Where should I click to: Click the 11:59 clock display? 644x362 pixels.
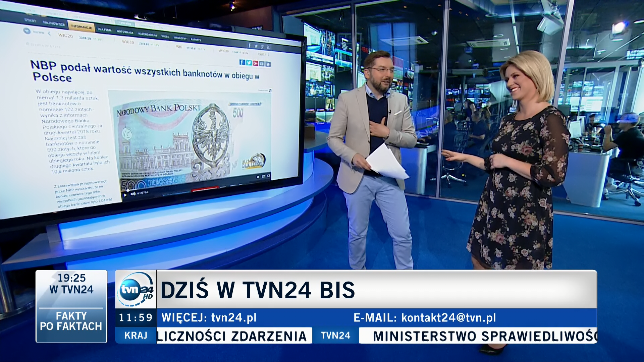click(x=136, y=317)
